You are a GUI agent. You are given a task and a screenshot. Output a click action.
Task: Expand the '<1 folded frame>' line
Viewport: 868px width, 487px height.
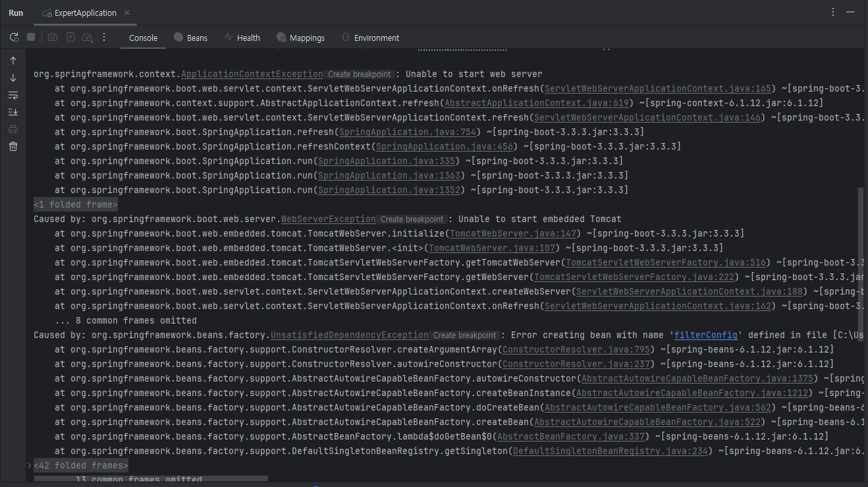76,204
